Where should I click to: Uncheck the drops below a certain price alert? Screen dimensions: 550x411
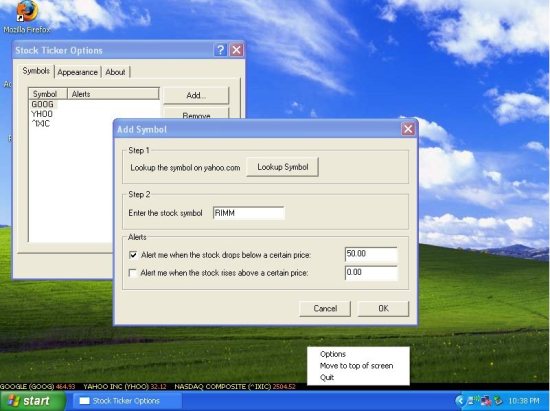tap(133, 255)
